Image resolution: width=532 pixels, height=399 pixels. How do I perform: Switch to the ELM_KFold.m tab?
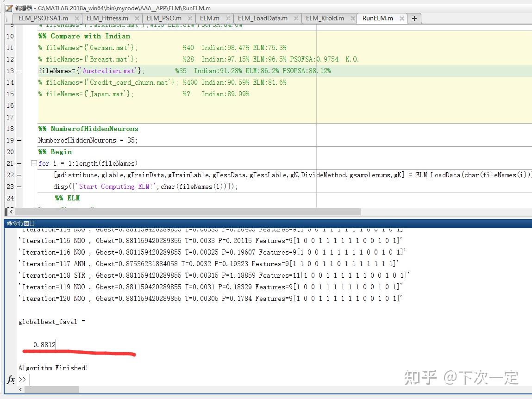pos(325,19)
